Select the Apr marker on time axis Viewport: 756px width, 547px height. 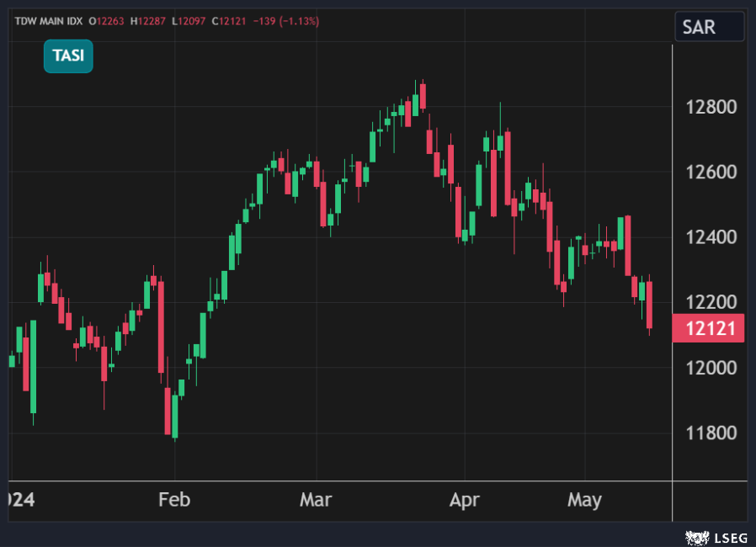coord(464,500)
